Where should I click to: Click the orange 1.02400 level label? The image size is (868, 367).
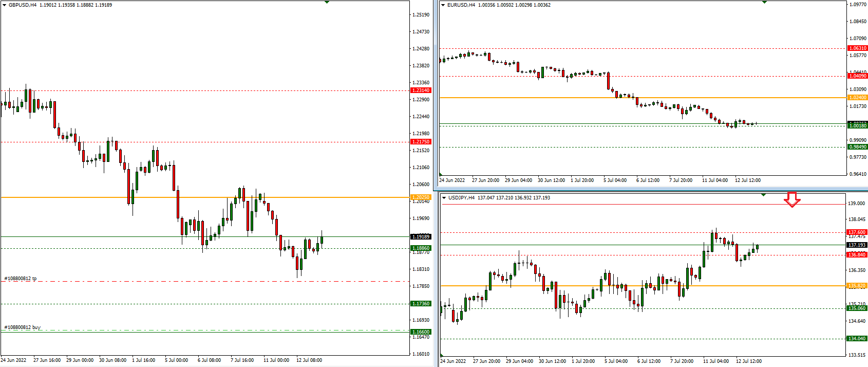(x=857, y=98)
